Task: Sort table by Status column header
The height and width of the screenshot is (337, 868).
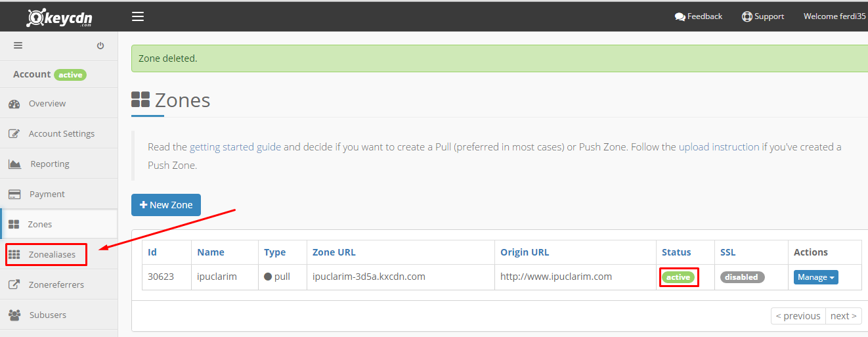Action: click(676, 252)
